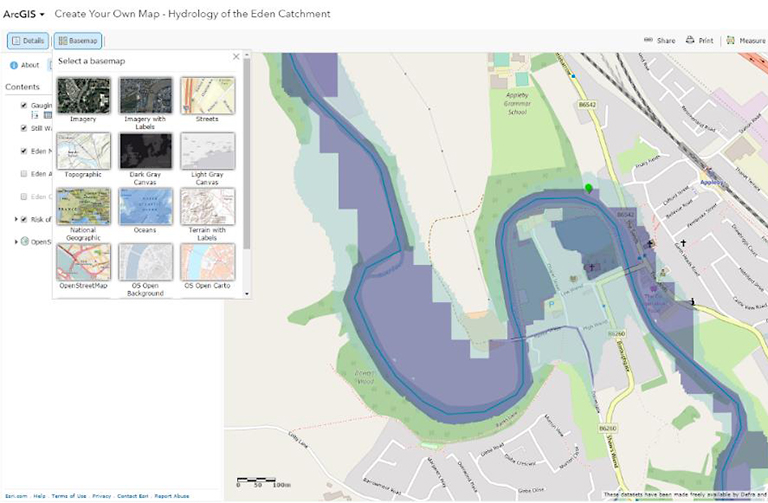Expand the OpenStreetMap layer entry
Screen dimensions: 768x503
click(16, 242)
